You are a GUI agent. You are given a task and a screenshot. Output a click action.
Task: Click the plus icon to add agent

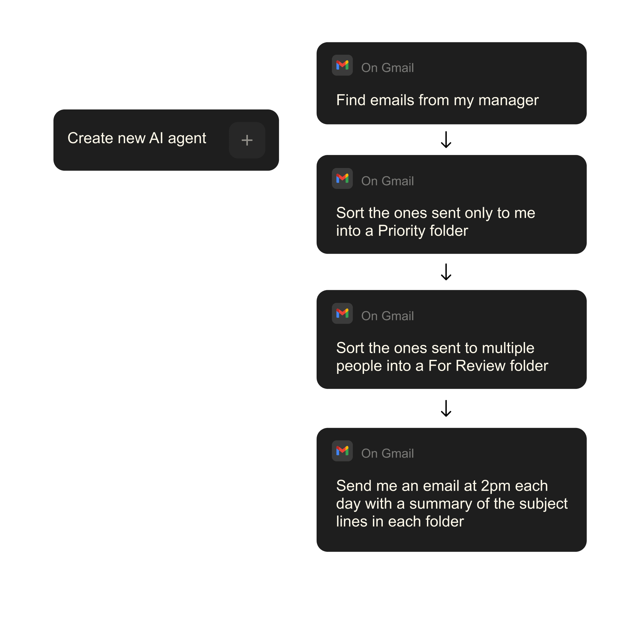click(247, 140)
